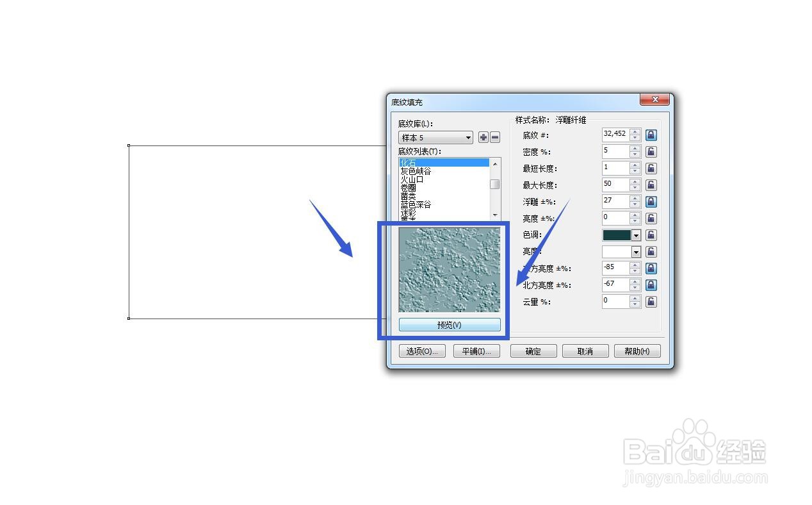Select 化石 in the texture list
Screen dimensions: 812x505
coord(444,163)
